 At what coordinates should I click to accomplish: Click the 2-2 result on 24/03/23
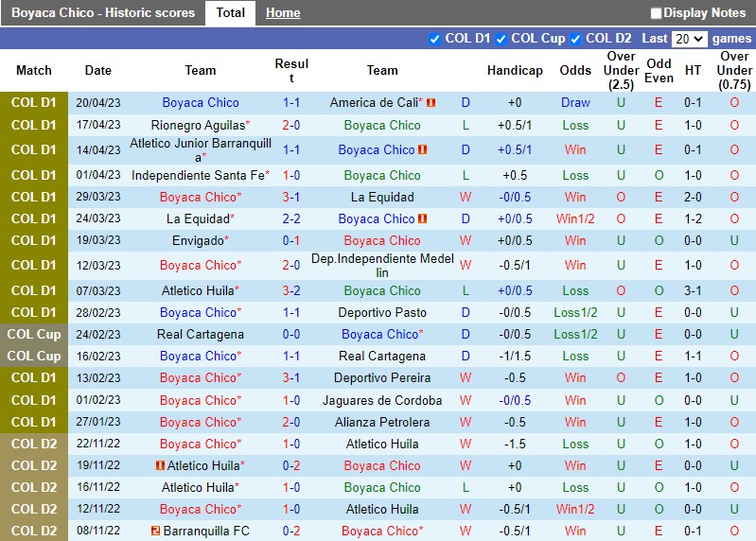tap(291, 218)
